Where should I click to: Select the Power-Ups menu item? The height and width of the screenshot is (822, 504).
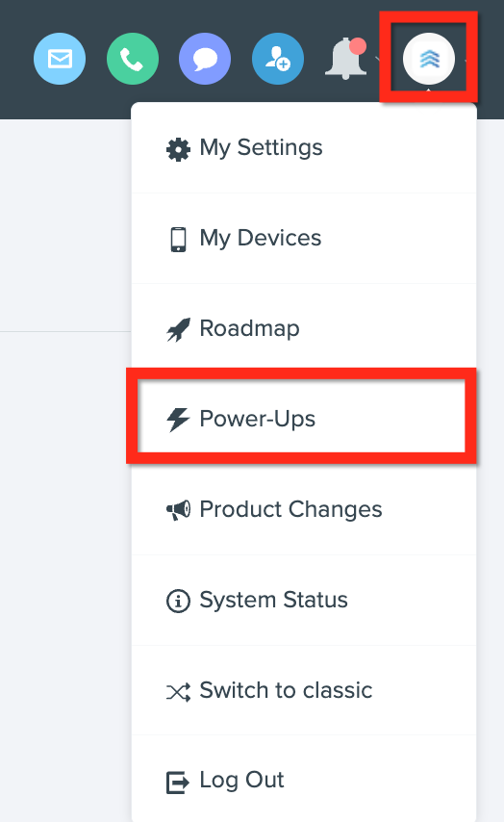pyautogui.click(x=302, y=419)
